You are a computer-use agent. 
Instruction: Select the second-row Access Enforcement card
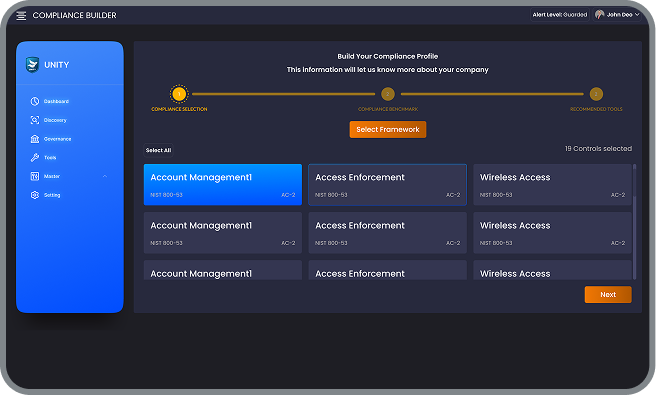pos(387,233)
